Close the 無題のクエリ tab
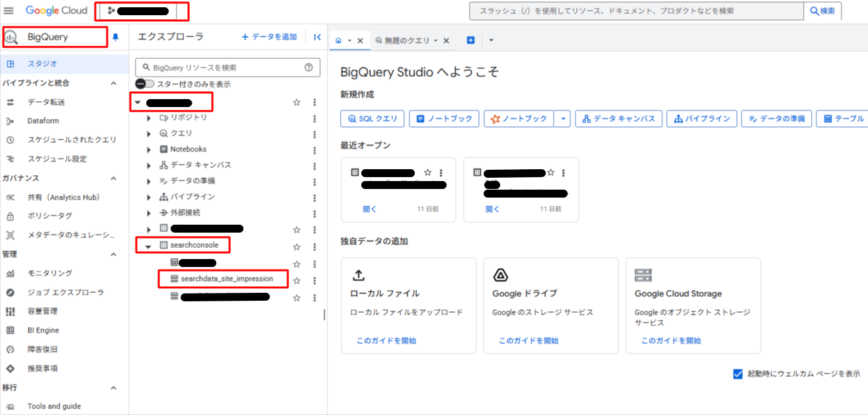 [x=446, y=40]
